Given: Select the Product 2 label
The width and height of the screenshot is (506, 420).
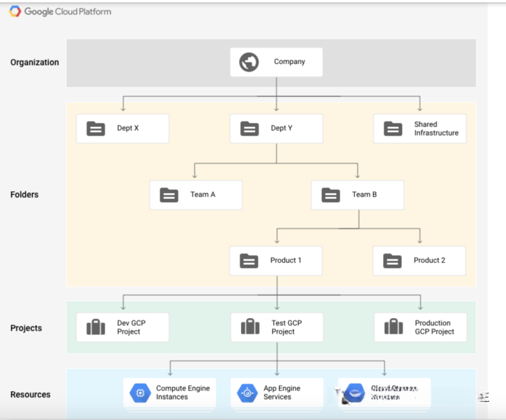Looking at the screenshot, I should 429,261.
